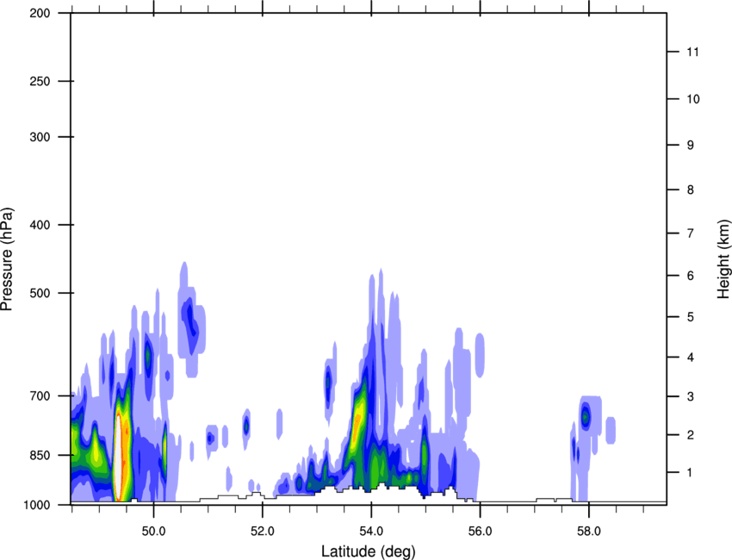This screenshot has height=560, width=732.
Task: Select the 500 pressure tick label
Action: tap(40, 293)
